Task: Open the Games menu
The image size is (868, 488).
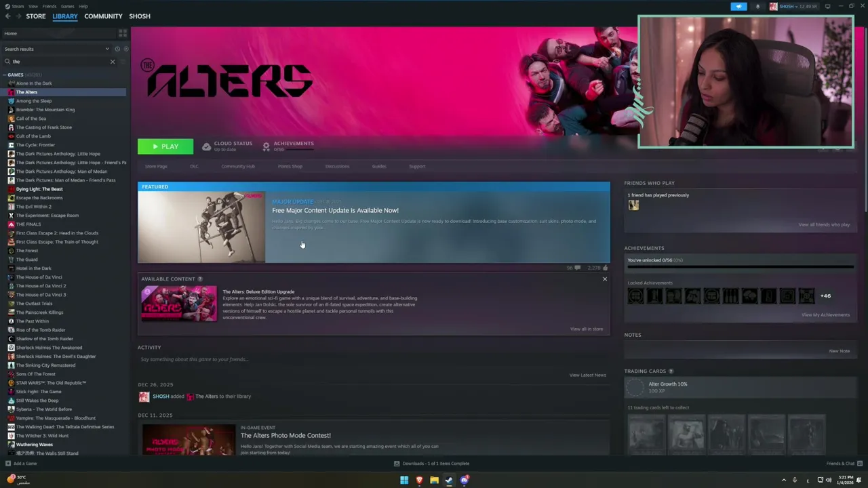Action: point(67,6)
